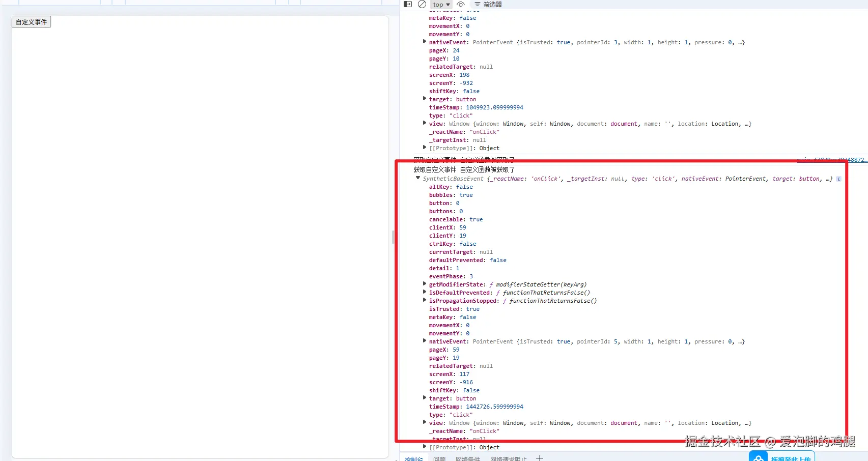The height and width of the screenshot is (461, 868).
Task: Select the screenY: -916 property line
Action: 451,382
